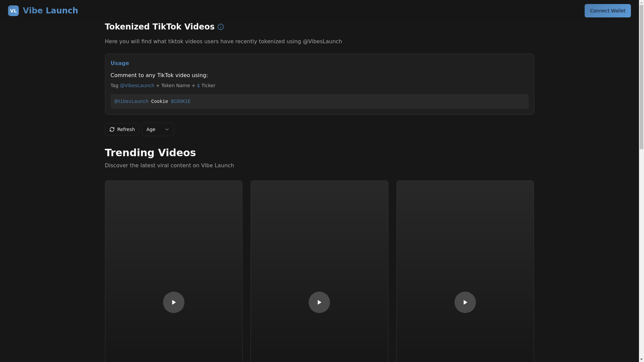Click the chevron in the Age dropdown
This screenshot has width=644, height=362.
coord(167,129)
